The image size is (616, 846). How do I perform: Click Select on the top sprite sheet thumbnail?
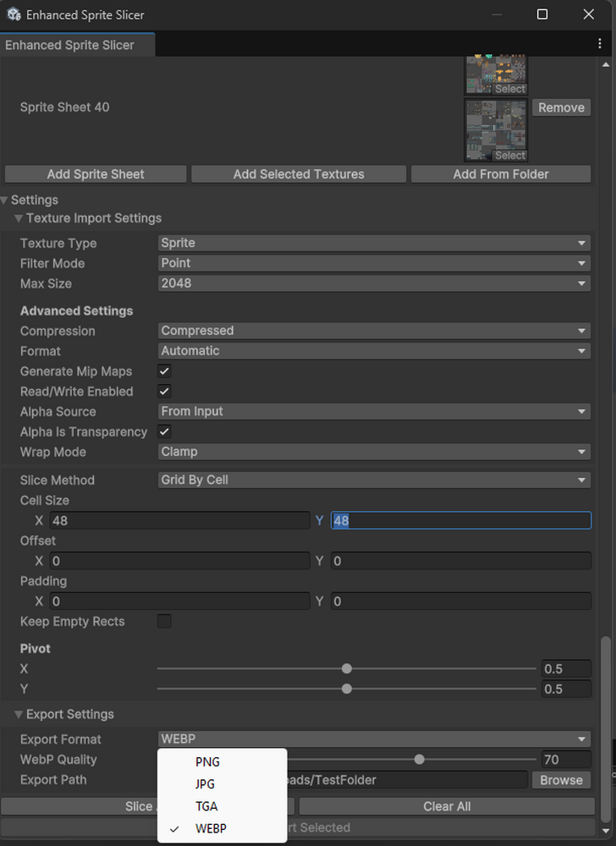pyautogui.click(x=509, y=89)
